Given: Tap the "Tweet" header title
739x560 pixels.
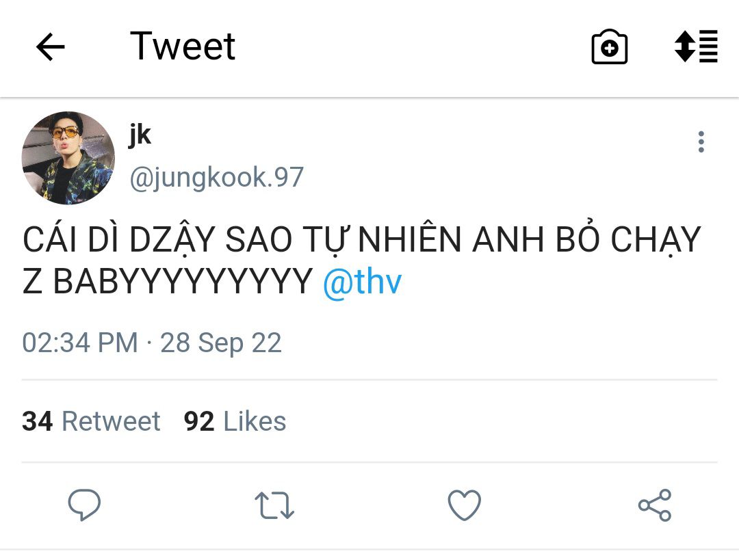Looking at the screenshot, I should tap(183, 46).
